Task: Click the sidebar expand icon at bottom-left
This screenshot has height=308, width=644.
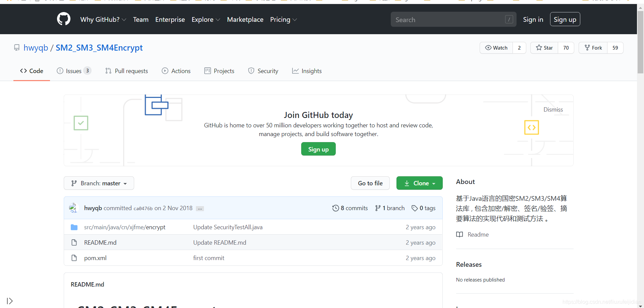Action: pos(10,301)
